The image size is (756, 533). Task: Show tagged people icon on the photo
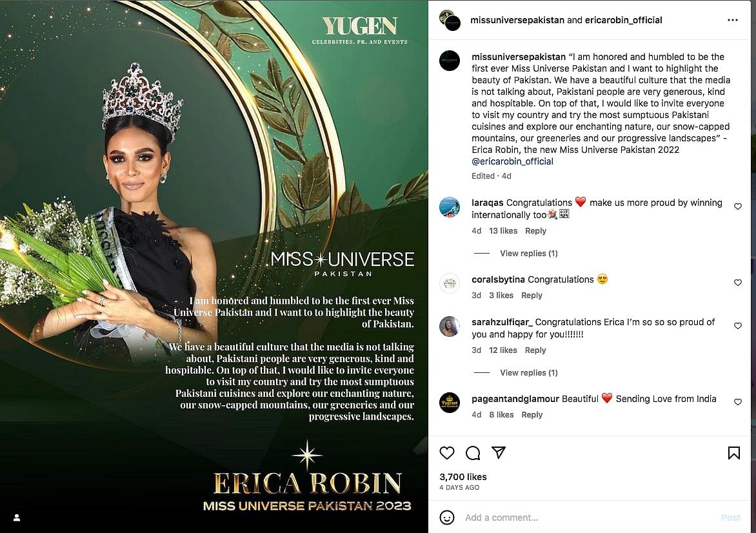click(17, 518)
